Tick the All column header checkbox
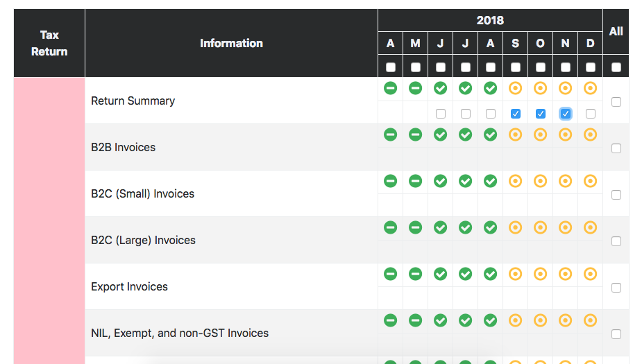The height and width of the screenshot is (364, 642). point(616,67)
